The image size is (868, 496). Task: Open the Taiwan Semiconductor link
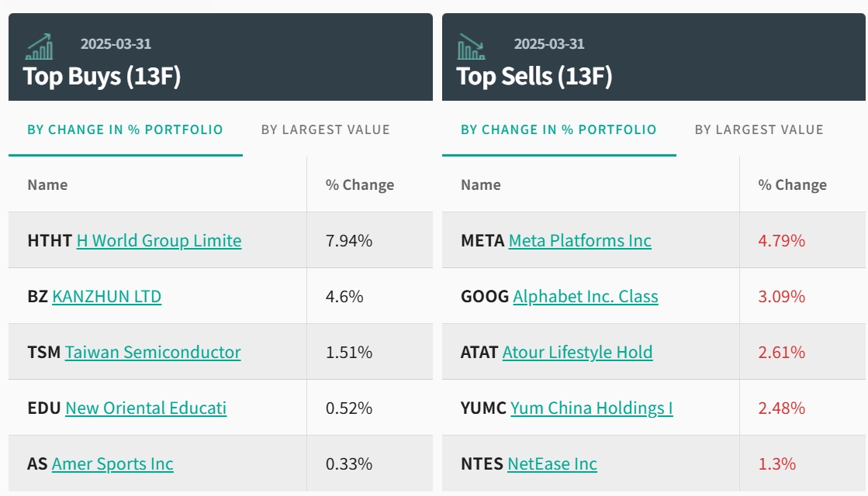click(153, 353)
